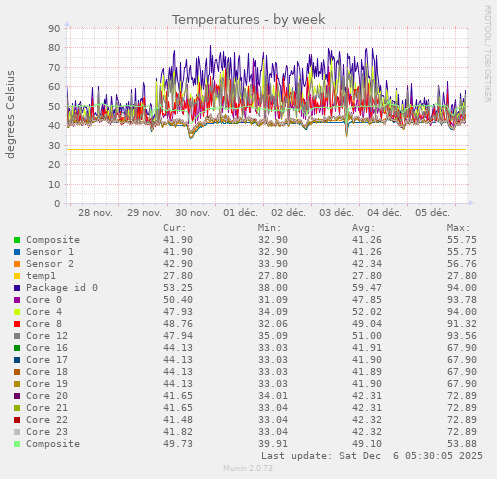The width and height of the screenshot is (497, 479).
Task: Click the 'Core 12' legend label
Action: [47, 336]
